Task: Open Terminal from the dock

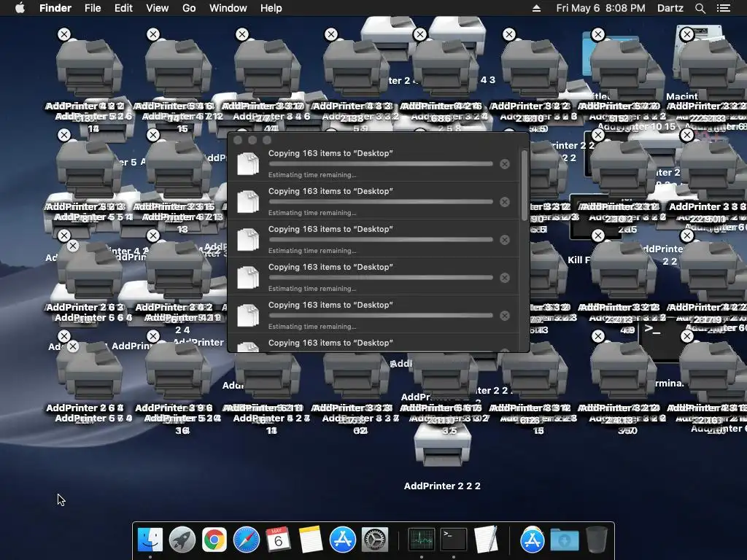Action: point(453,540)
